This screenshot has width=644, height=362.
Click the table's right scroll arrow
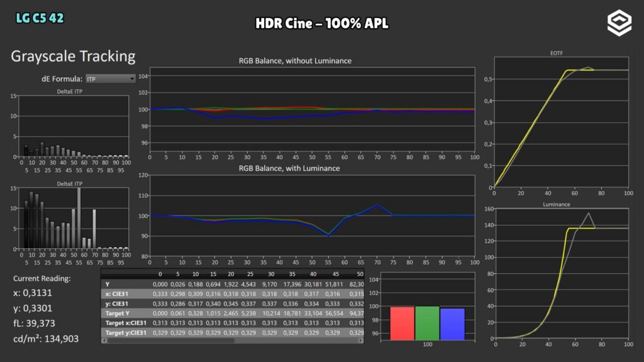click(x=360, y=340)
